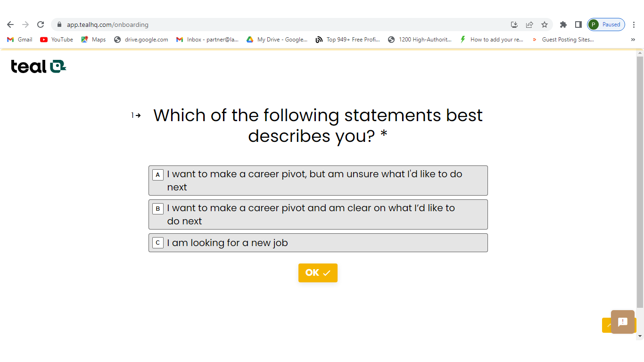Open the YouTube bookmark
Viewport: 644px width, 362px height.
[x=57, y=40]
